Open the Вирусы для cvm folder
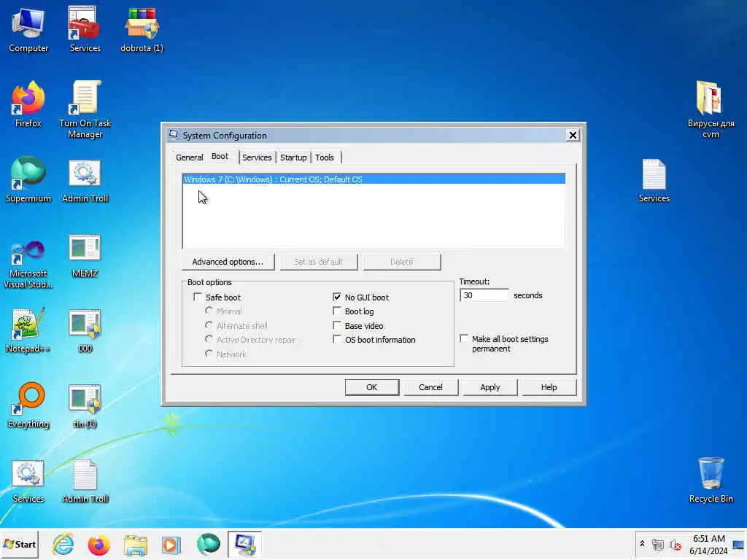The image size is (747, 560). point(711,109)
